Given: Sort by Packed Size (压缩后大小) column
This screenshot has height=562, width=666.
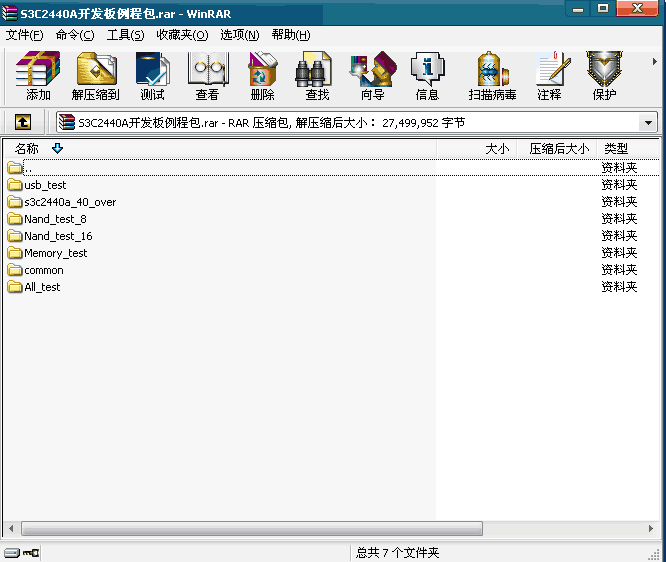Looking at the screenshot, I should pyautogui.click(x=557, y=149).
